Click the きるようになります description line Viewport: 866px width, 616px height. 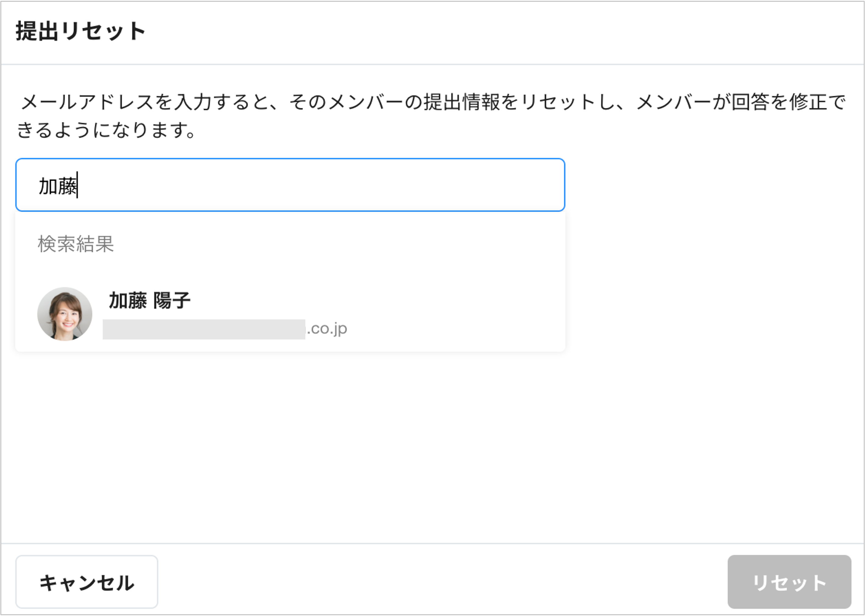[106, 130]
